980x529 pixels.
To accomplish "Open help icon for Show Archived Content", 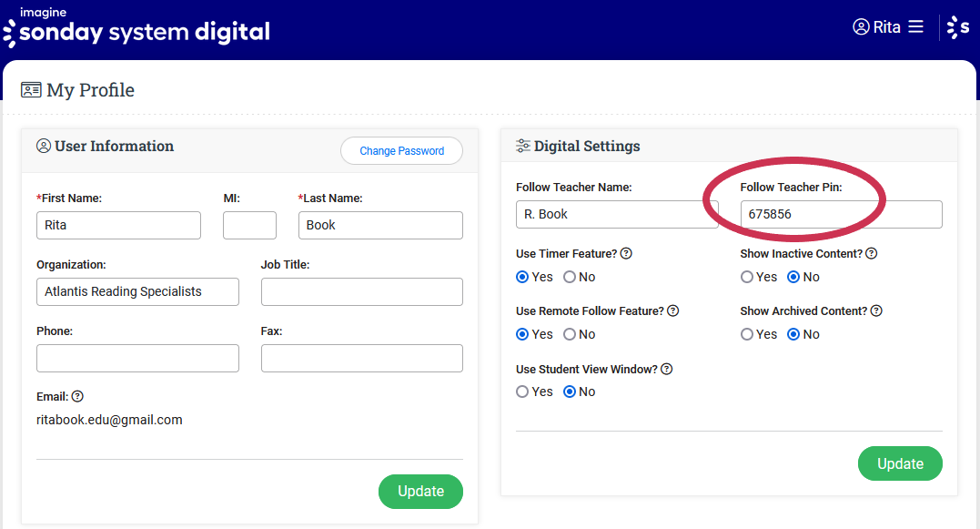I will 875,311.
